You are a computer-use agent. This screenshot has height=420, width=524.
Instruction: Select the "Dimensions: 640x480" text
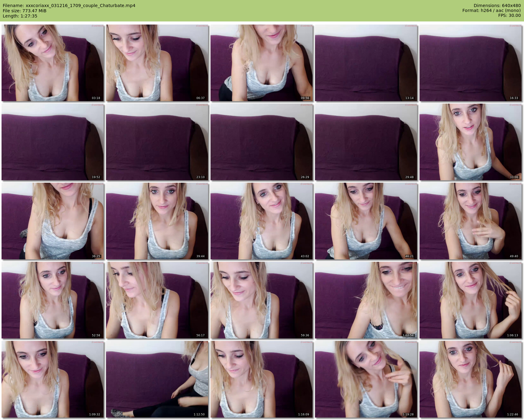(x=497, y=6)
